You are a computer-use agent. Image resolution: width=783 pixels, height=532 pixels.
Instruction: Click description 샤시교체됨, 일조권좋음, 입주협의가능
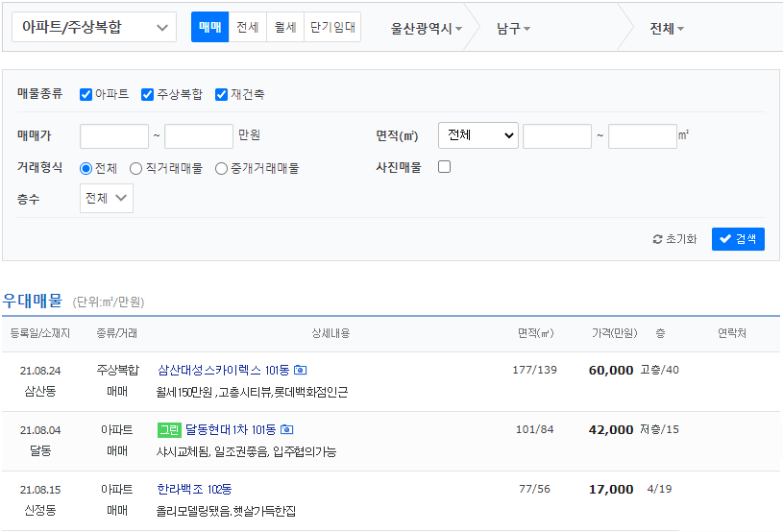tap(246, 451)
